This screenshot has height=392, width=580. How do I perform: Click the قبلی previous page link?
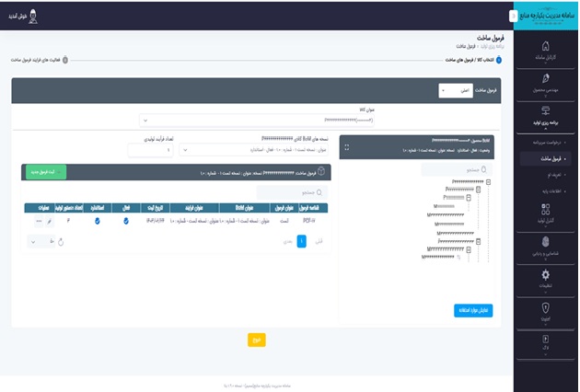coord(319,241)
